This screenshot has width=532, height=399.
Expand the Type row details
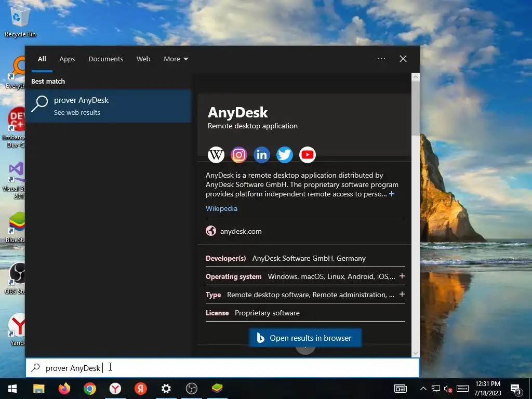(x=402, y=294)
